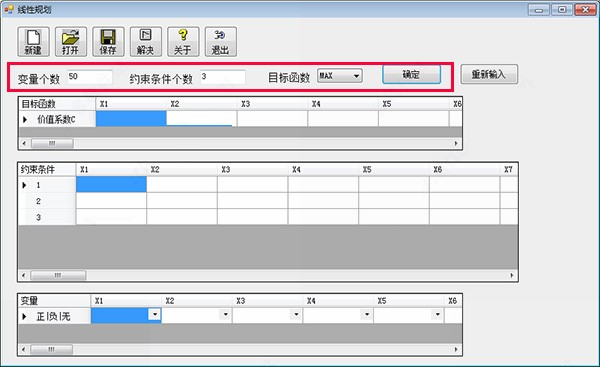This screenshot has height=367, width=600.
Task: Save using the 保存 floppy disk icon
Action: click(x=108, y=42)
